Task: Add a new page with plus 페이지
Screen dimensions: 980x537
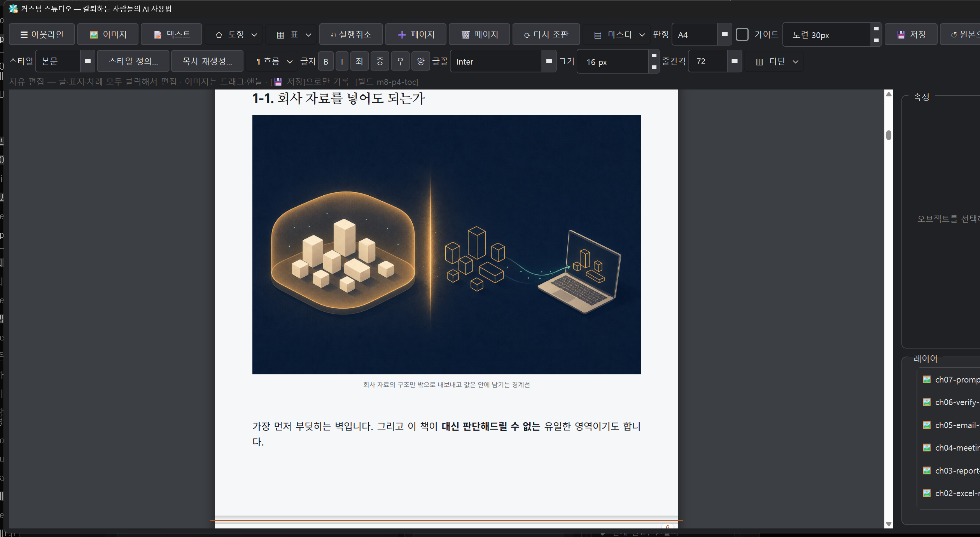Action: (x=416, y=35)
